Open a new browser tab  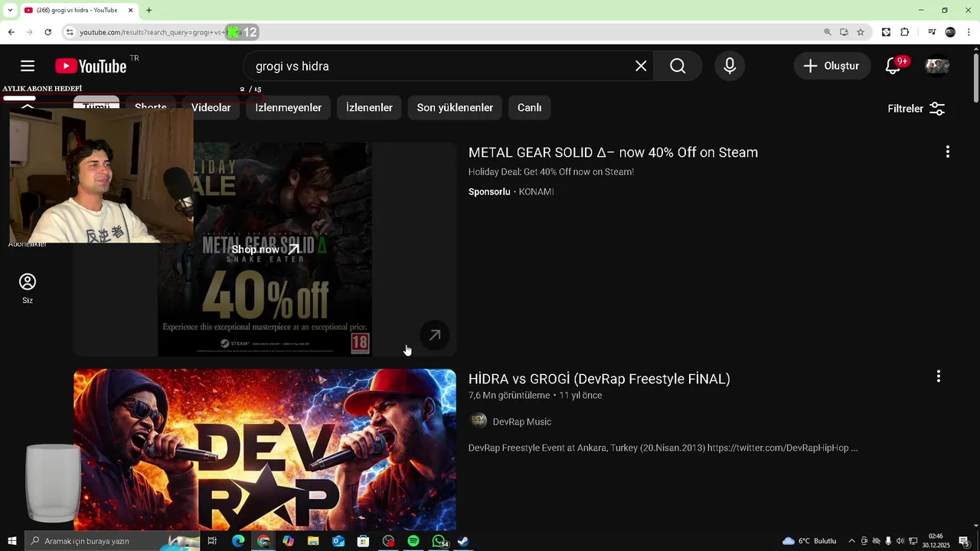click(149, 10)
